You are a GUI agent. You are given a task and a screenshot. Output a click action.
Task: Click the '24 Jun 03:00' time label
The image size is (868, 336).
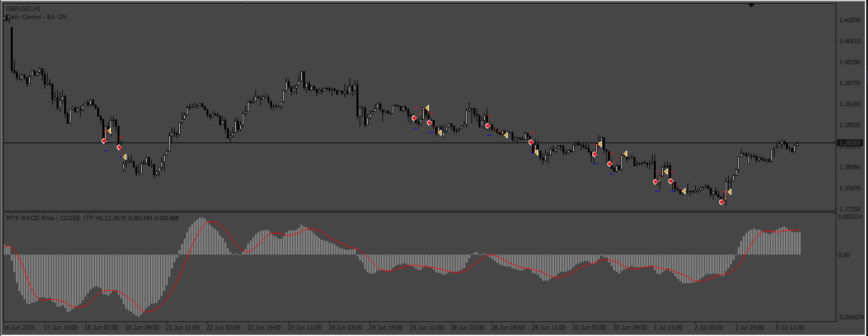(x=346, y=328)
